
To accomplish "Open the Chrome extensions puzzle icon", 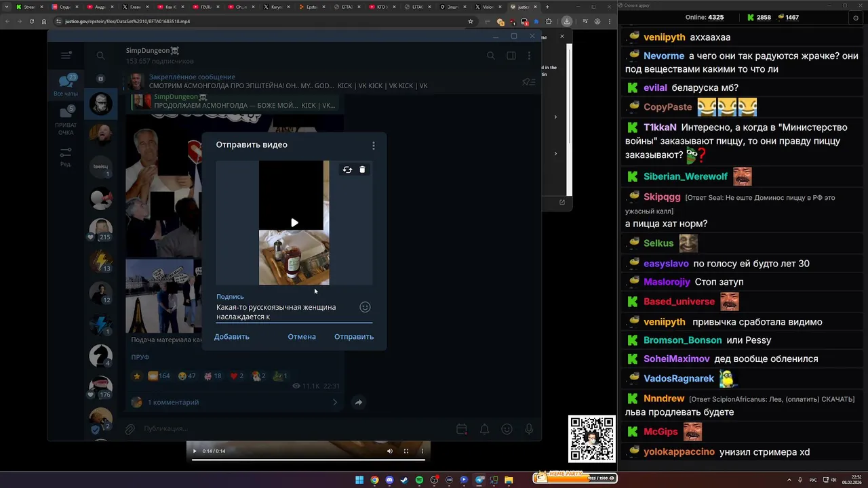I will [549, 21].
